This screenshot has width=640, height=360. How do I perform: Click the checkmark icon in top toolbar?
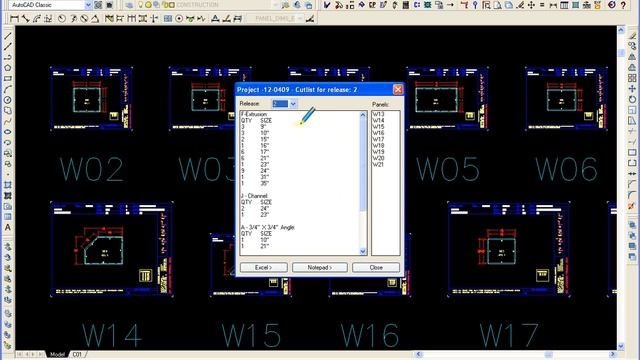[327, 5]
